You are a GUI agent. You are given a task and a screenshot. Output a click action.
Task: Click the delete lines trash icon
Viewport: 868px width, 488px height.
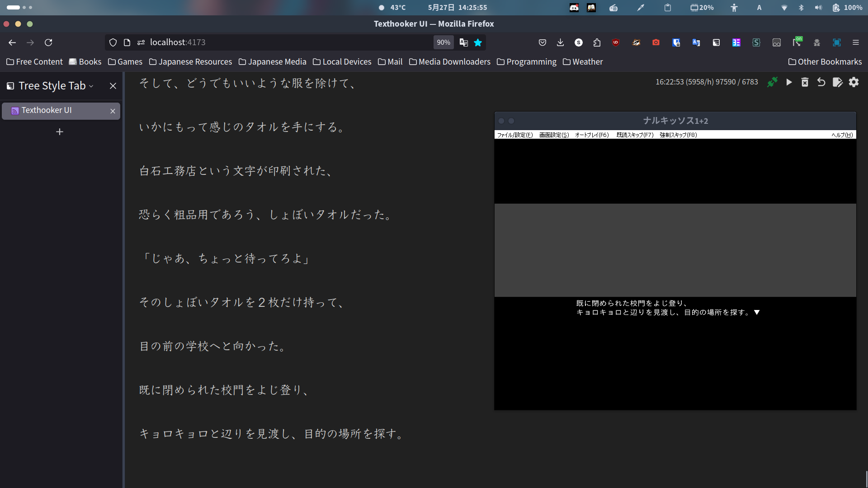click(x=805, y=82)
